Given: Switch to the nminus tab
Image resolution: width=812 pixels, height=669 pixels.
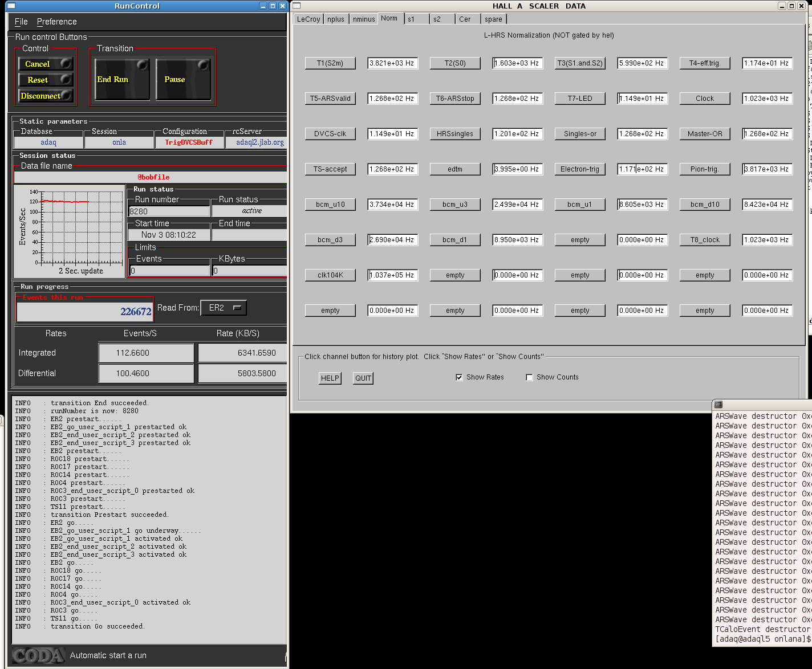Looking at the screenshot, I should coord(364,19).
